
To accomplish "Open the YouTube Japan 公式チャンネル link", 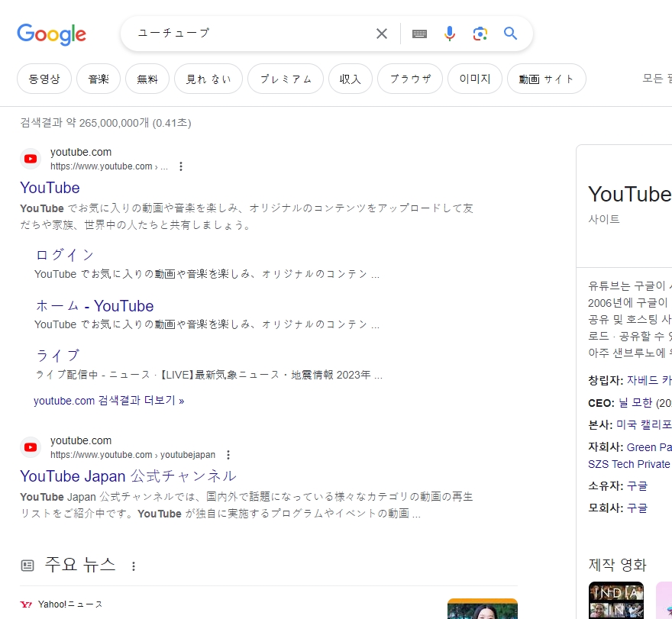I will pyautogui.click(x=127, y=476).
